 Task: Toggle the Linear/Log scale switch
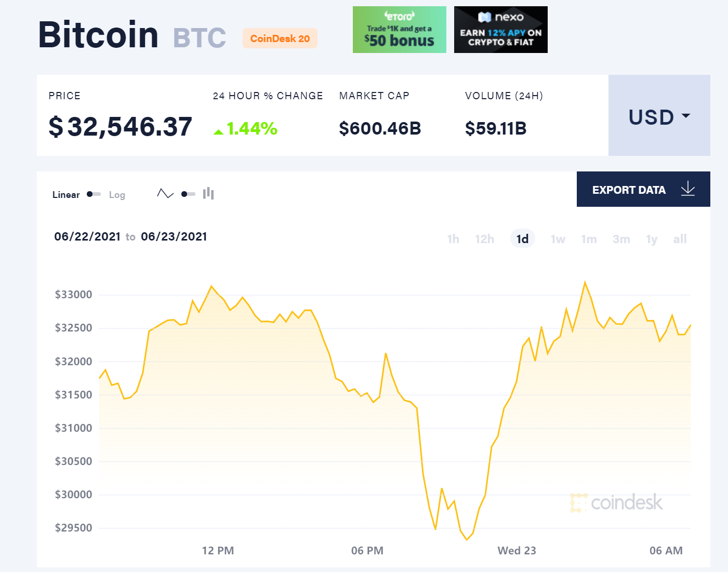pyautogui.click(x=94, y=194)
